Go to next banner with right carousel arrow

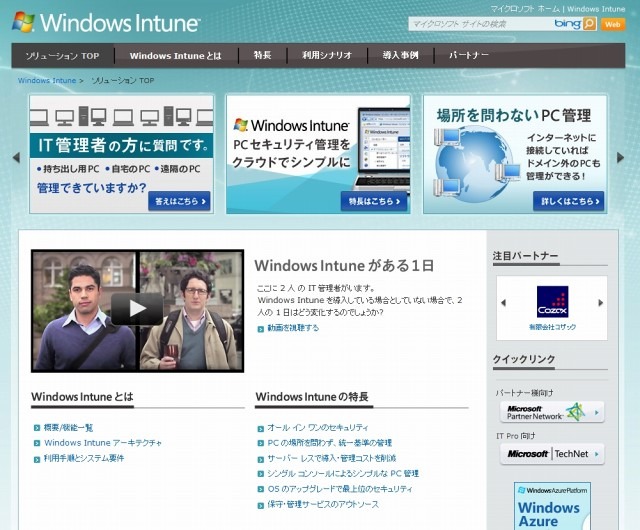(x=620, y=157)
